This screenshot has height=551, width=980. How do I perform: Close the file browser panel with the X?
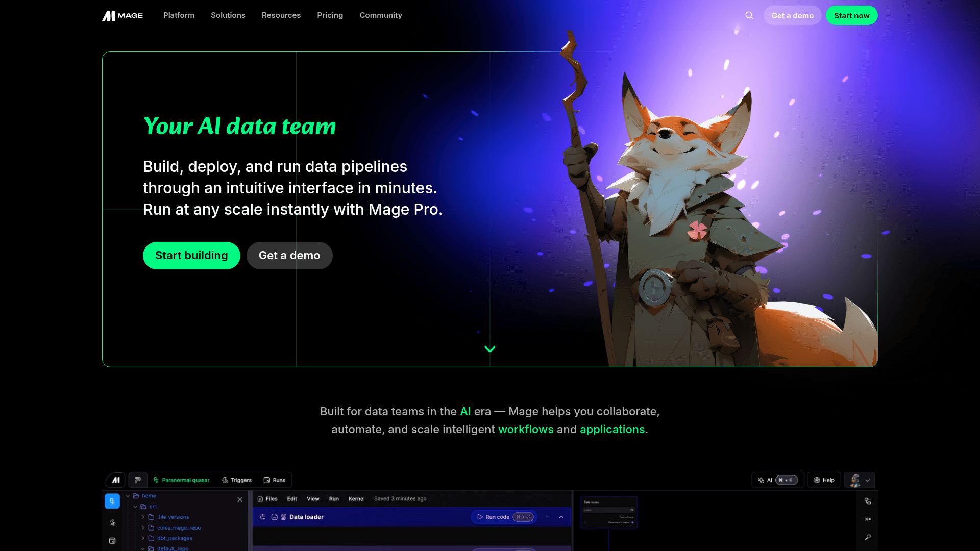(240, 499)
